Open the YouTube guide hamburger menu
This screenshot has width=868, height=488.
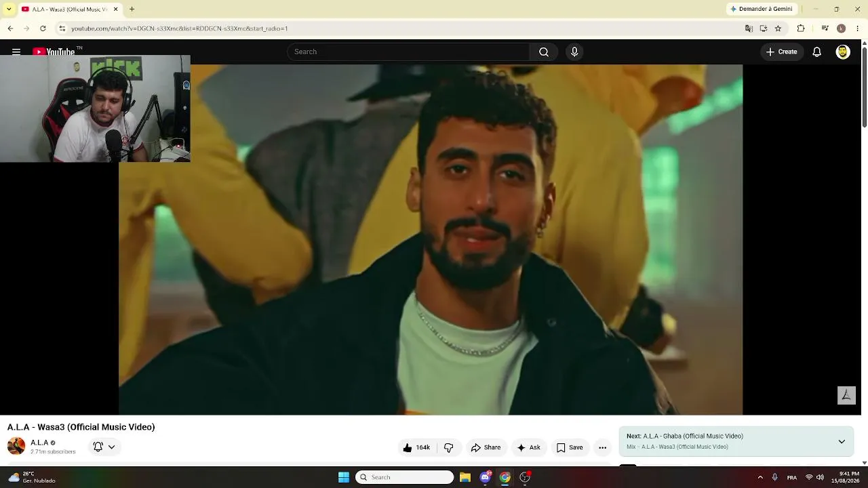click(16, 52)
